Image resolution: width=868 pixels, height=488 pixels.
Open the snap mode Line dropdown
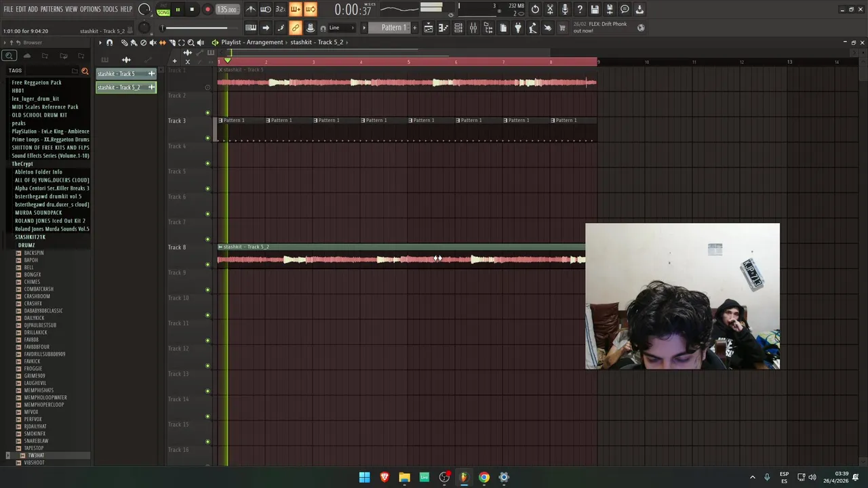point(342,28)
